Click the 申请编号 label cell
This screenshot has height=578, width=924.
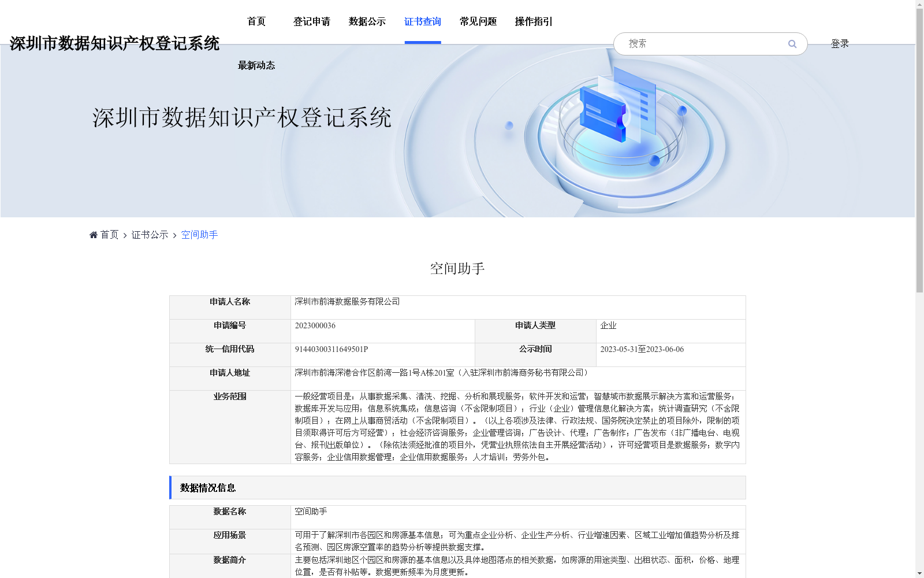tap(230, 331)
